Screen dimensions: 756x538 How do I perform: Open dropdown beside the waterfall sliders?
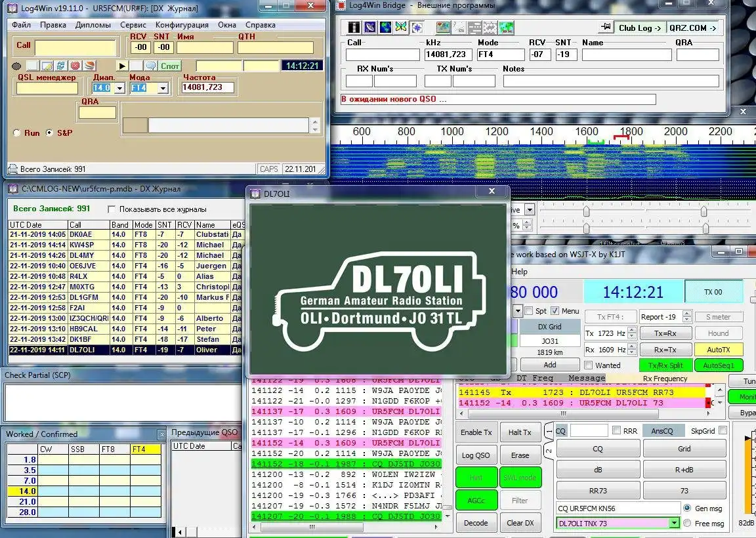(530, 210)
